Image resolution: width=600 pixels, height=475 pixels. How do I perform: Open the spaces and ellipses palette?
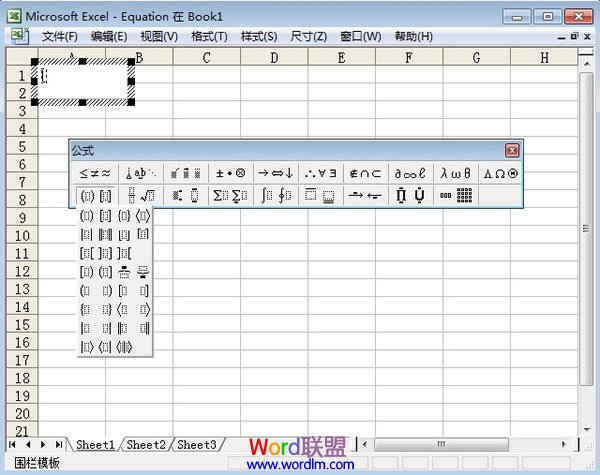coord(141,173)
